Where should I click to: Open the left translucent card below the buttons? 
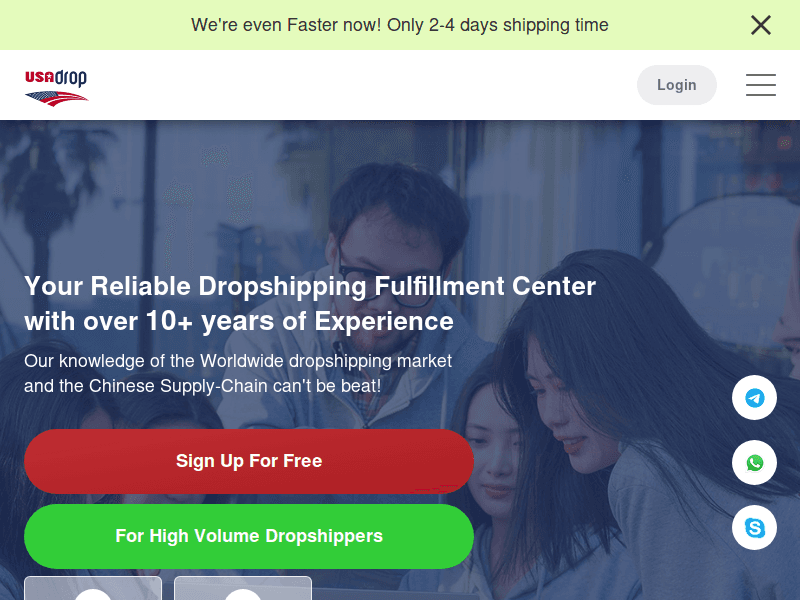(x=93, y=588)
